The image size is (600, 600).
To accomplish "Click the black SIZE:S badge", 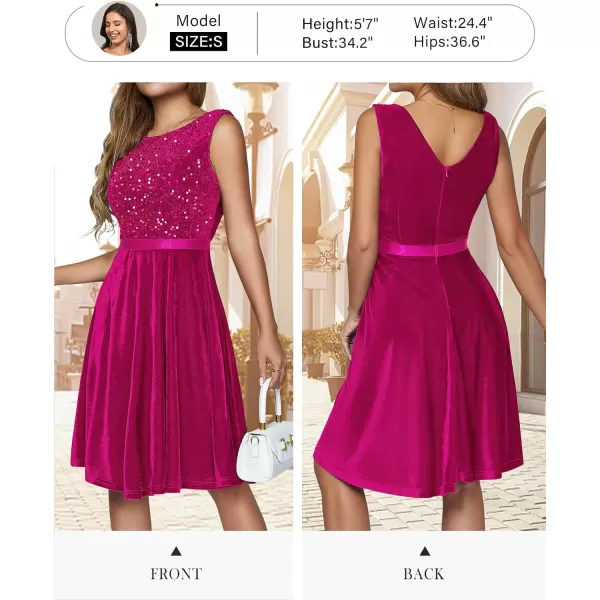I will click(199, 42).
